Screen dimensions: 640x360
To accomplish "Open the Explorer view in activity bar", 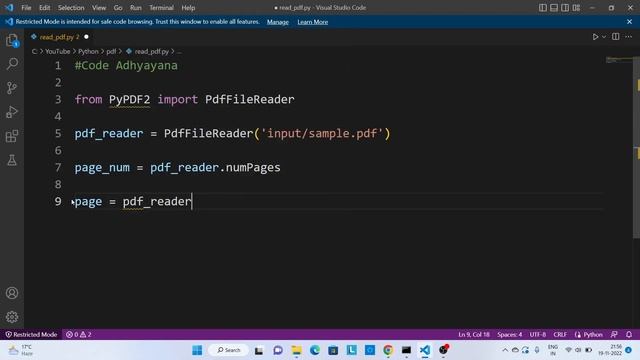I will tap(12, 40).
